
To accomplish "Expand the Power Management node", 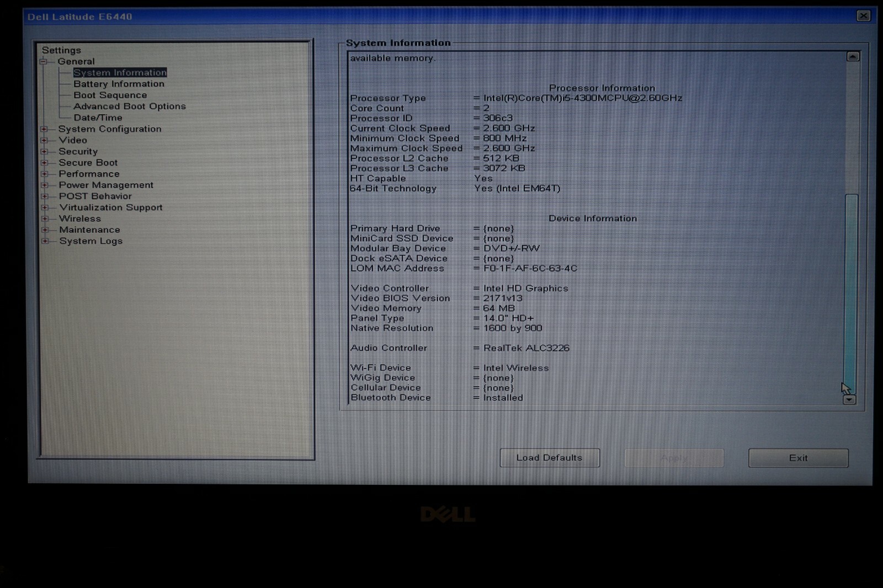I will pyautogui.click(x=44, y=185).
